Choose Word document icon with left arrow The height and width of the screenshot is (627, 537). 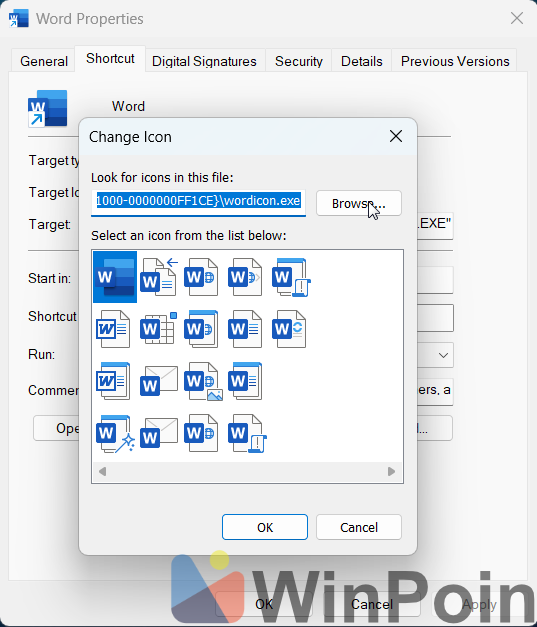pyautogui.click(x=159, y=277)
